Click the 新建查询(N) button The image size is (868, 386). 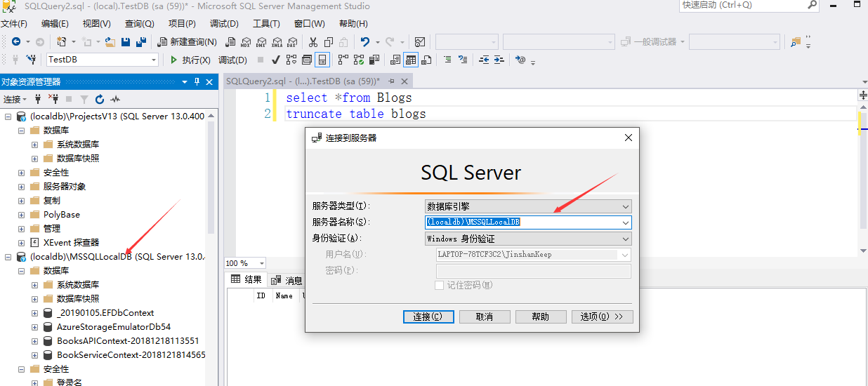tap(187, 42)
